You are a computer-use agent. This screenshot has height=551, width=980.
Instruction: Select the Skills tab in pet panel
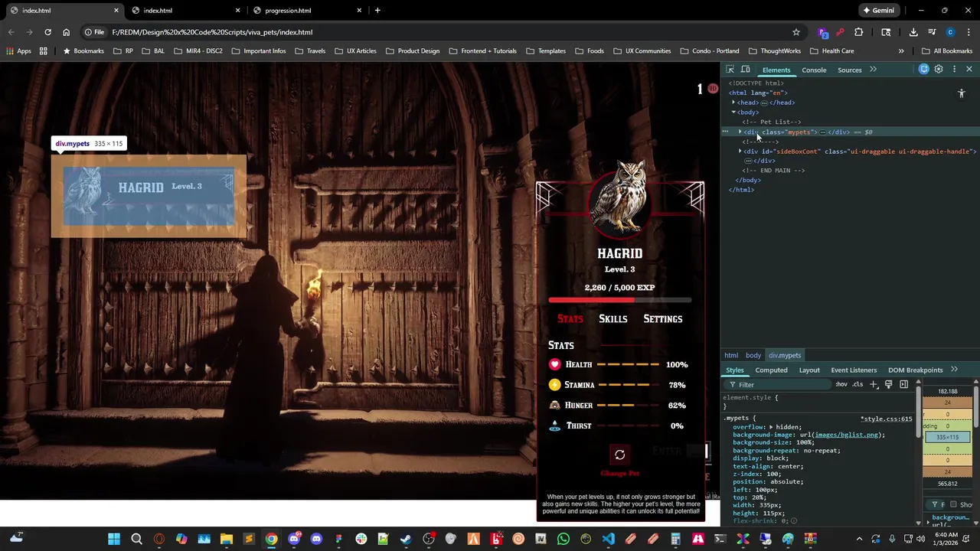pos(613,319)
